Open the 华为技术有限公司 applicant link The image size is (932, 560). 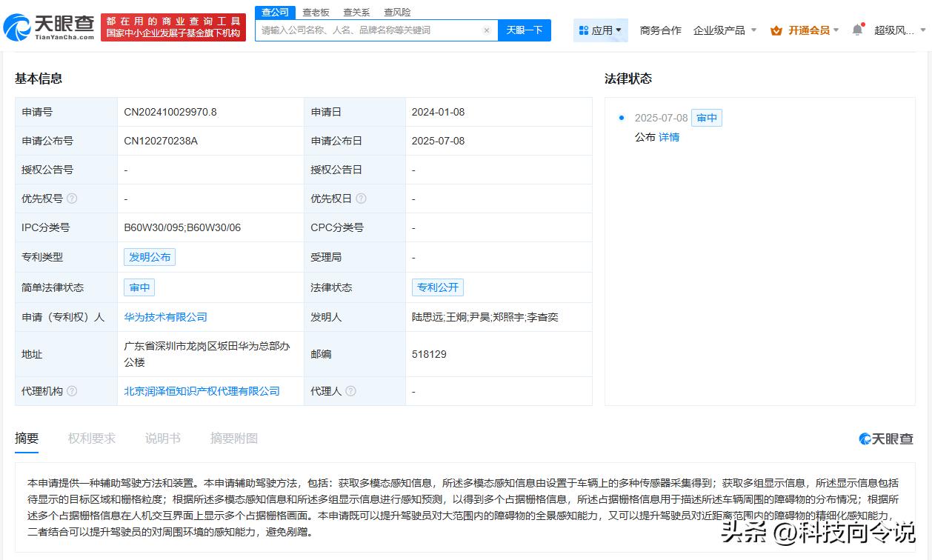click(165, 317)
